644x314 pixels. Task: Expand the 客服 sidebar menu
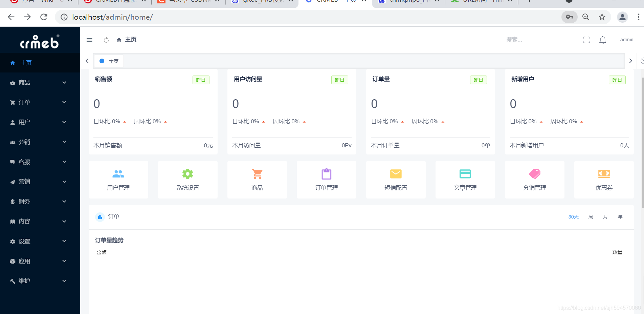click(x=40, y=162)
